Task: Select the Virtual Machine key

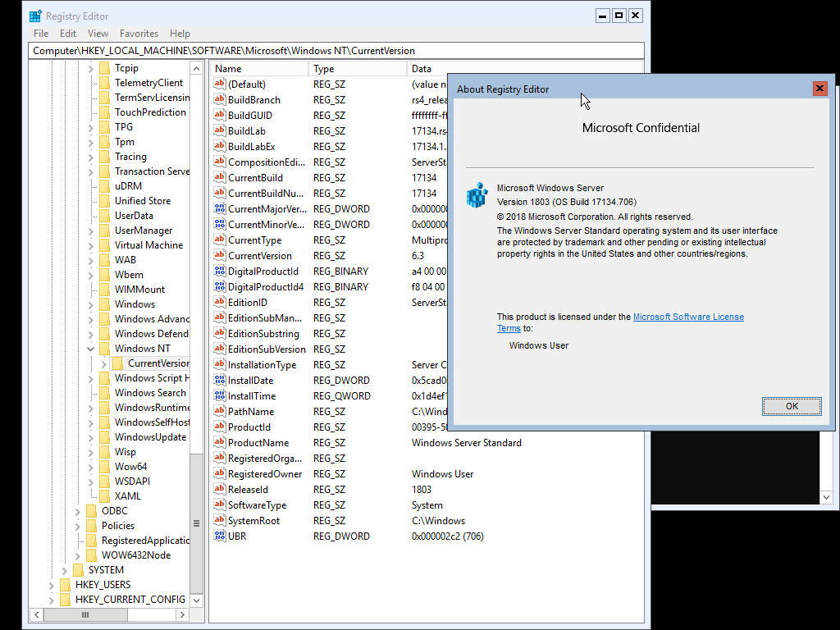Action: (148, 244)
